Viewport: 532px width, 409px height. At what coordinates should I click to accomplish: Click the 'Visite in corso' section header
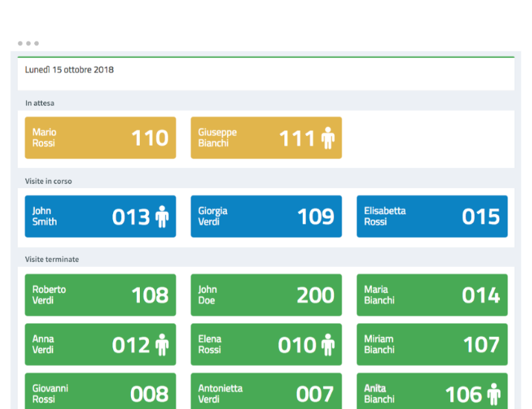pos(48,181)
